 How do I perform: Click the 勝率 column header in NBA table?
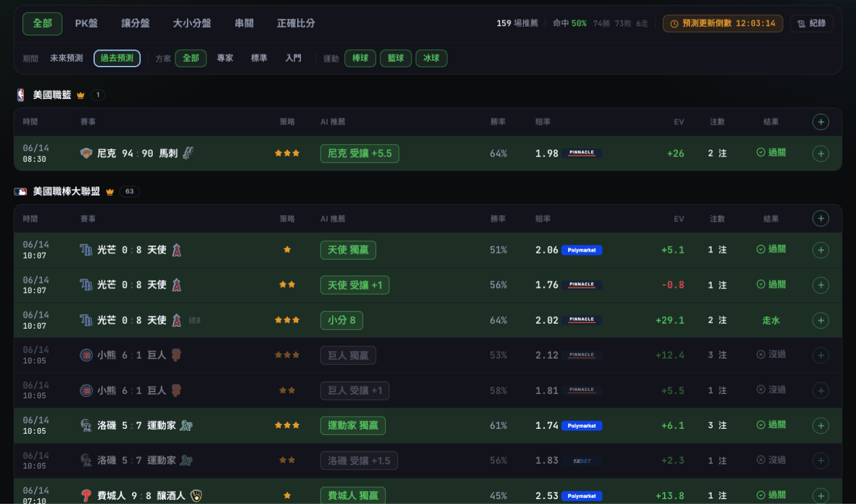[x=498, y=122]
